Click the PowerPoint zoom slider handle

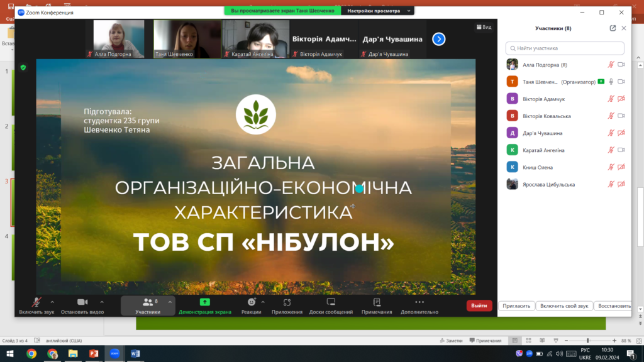point(588,341)
